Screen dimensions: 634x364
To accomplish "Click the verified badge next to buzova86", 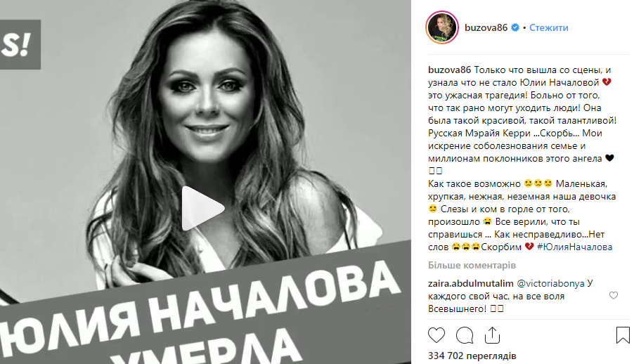I will (515, 27).
